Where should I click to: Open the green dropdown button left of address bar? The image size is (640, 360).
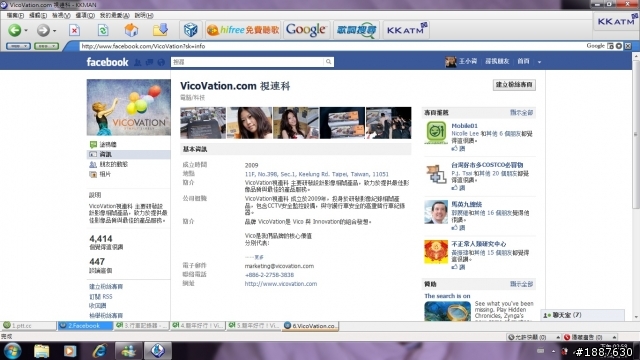(47, 46)
